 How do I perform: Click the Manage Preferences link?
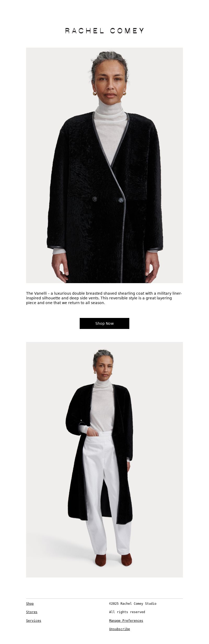(126, 620)
